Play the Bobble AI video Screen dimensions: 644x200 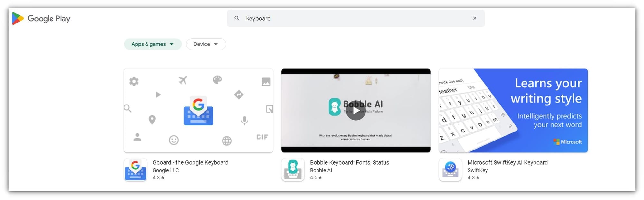pos(356,110)
